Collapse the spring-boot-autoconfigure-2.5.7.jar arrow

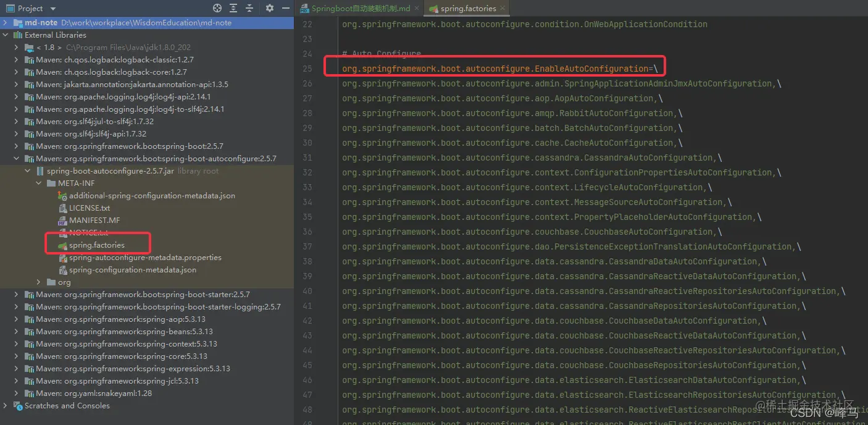pos(28,171)
